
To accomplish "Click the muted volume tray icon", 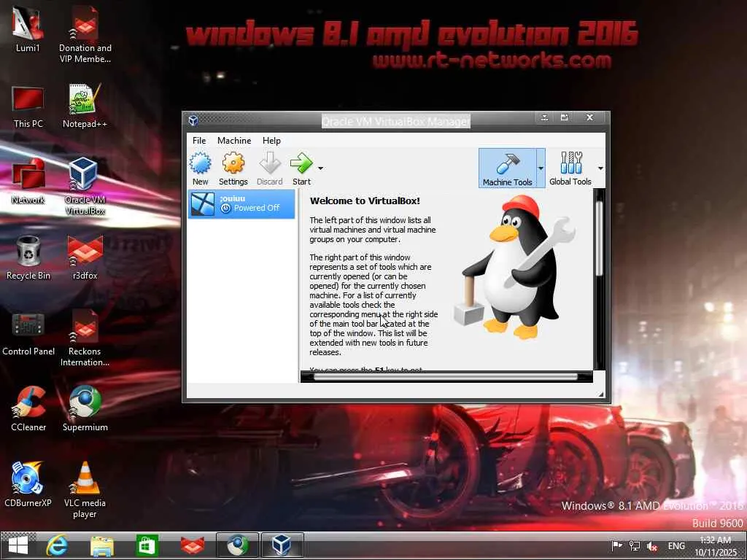I will pos(652,546).
